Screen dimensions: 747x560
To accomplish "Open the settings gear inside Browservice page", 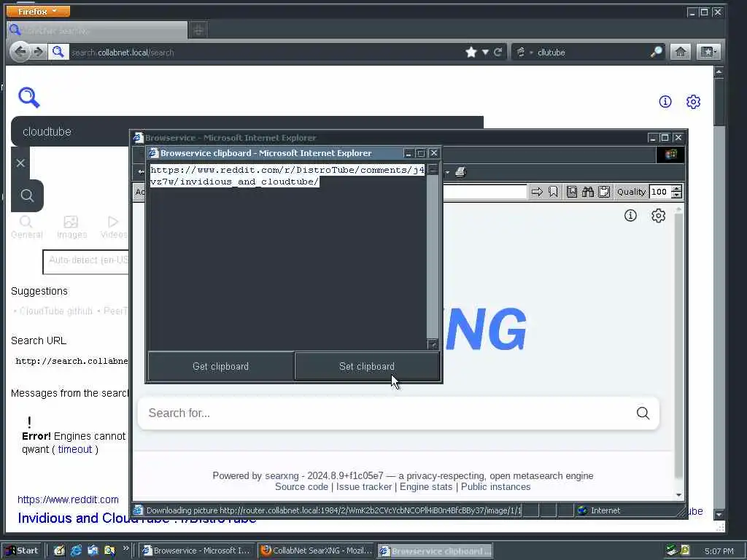I will coord(659,216).
